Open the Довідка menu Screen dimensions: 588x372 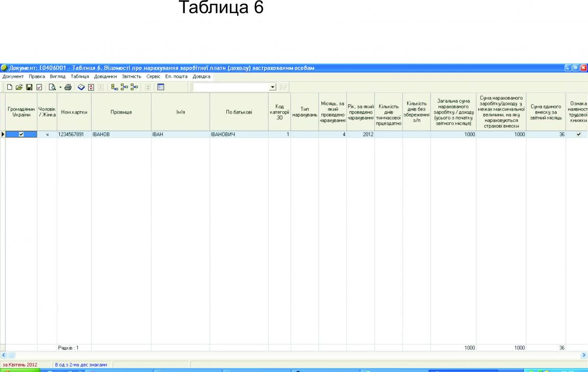point(201,76)
